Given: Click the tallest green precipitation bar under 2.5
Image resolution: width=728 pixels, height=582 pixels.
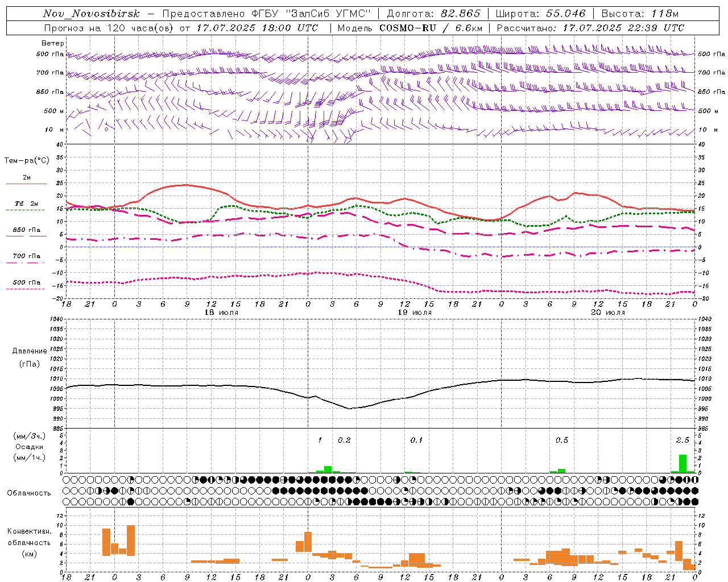Looking at the screenshot, I should point(682,464).
